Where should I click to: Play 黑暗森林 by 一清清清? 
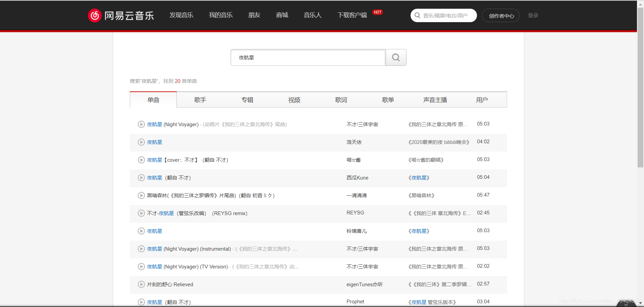click(x=141, y=196)
